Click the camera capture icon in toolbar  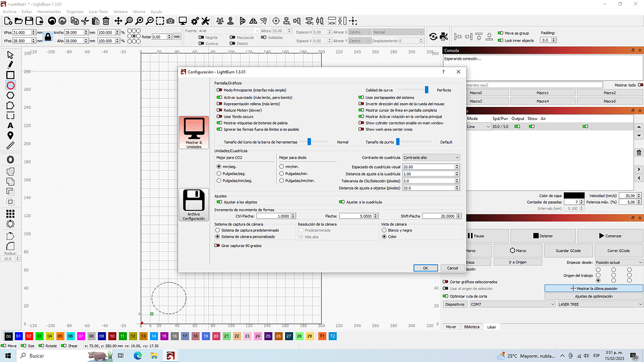(x=170, y=21)
